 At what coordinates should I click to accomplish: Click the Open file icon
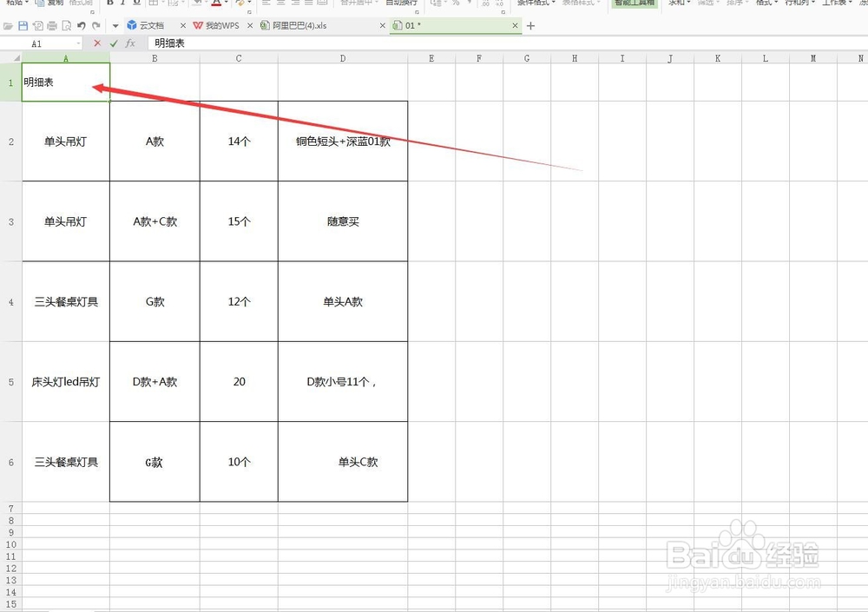[7, 25]
